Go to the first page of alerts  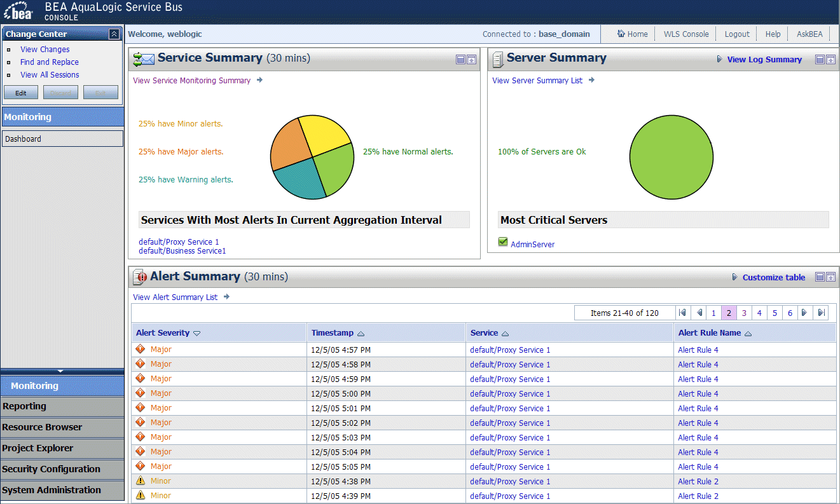683,313
